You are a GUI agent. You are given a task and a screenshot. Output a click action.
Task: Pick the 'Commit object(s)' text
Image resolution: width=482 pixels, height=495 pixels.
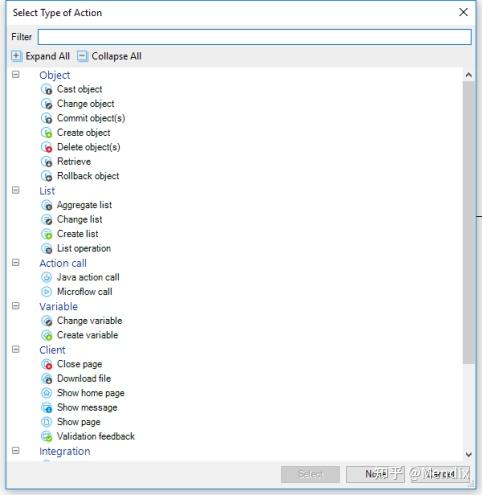pos(91,118)
